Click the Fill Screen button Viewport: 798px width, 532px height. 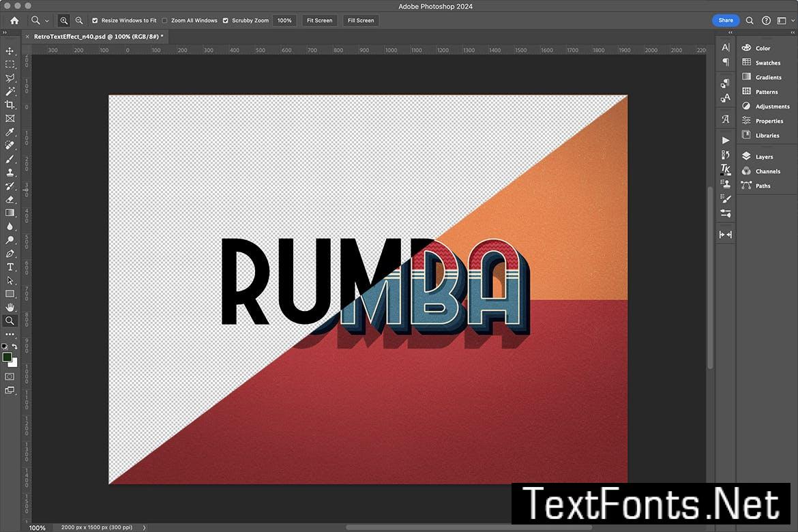[361, 20]
